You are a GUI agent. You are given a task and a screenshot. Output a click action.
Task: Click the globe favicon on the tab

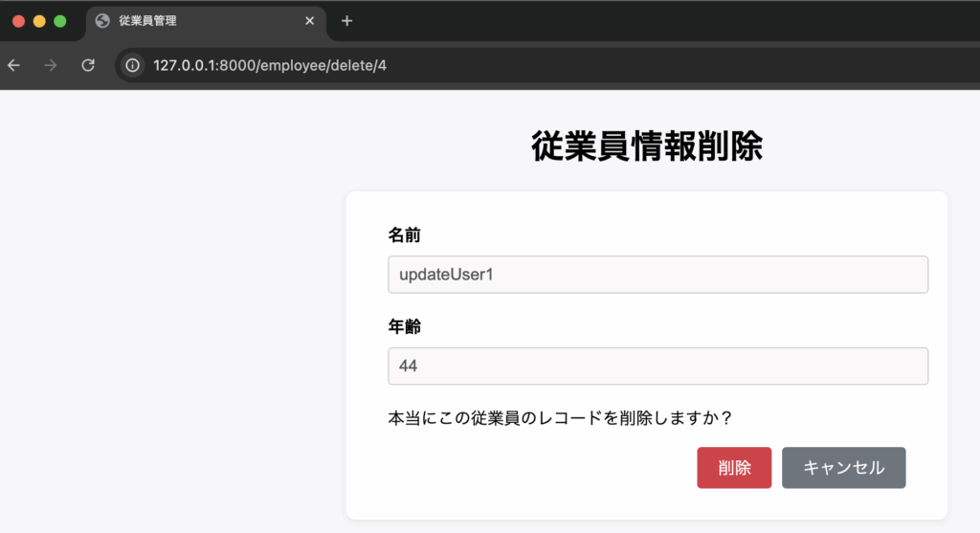pyautogui.click(x=103, y=20)
